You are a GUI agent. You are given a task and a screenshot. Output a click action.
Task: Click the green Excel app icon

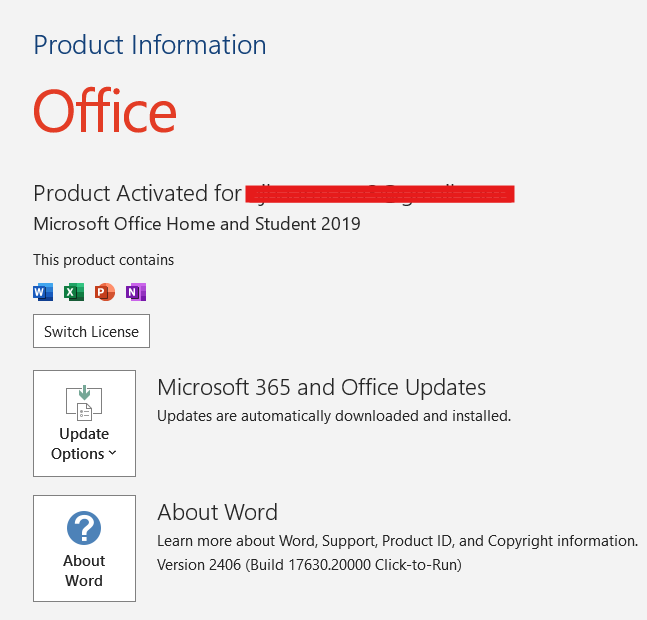(74, 292)
